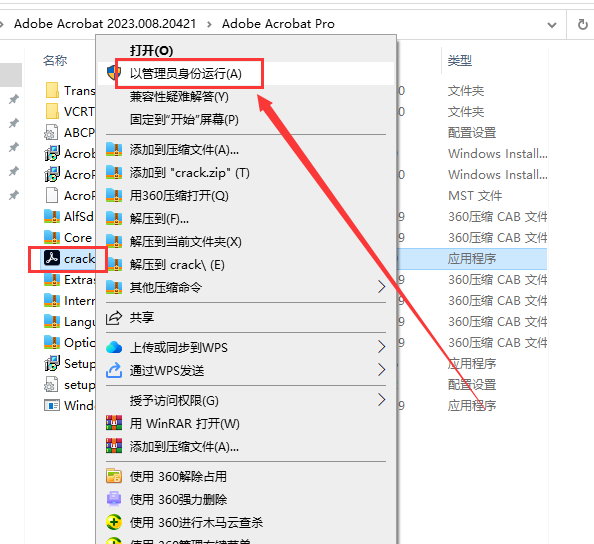Select the Trans folder icon
Screen dimensions: 594x544
pyautogui.click(x=52, y=91)
